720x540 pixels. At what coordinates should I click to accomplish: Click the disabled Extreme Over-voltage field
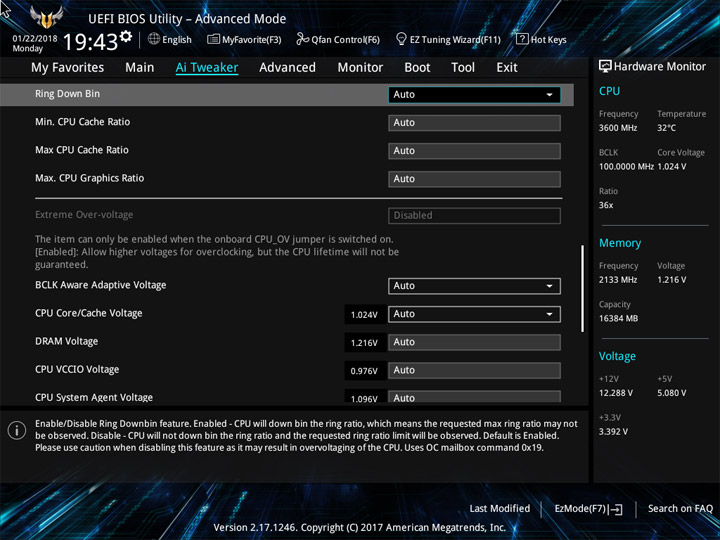click(474, 216)
